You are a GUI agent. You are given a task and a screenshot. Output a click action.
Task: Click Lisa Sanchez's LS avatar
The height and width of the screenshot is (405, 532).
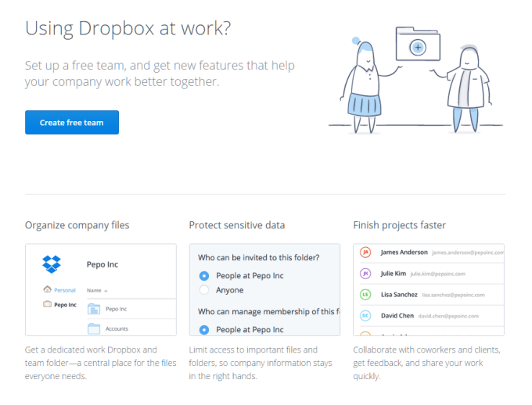(365, 295)
